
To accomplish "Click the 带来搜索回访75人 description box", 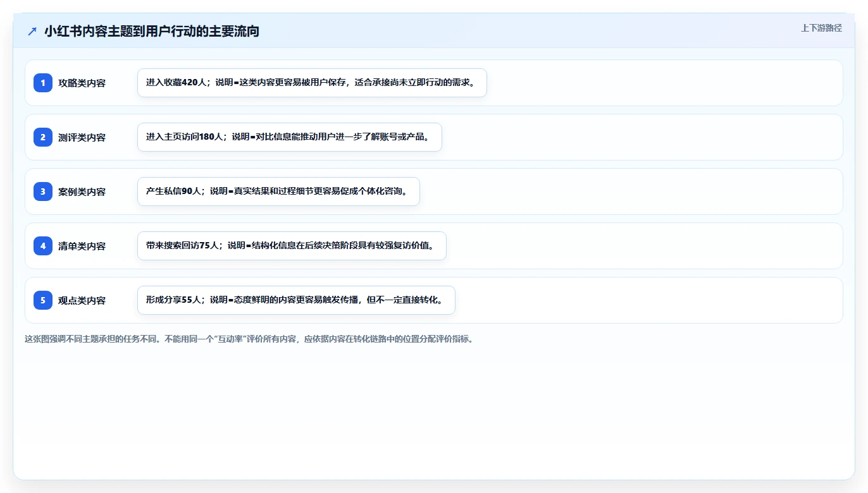I will (x=292, y=246).
